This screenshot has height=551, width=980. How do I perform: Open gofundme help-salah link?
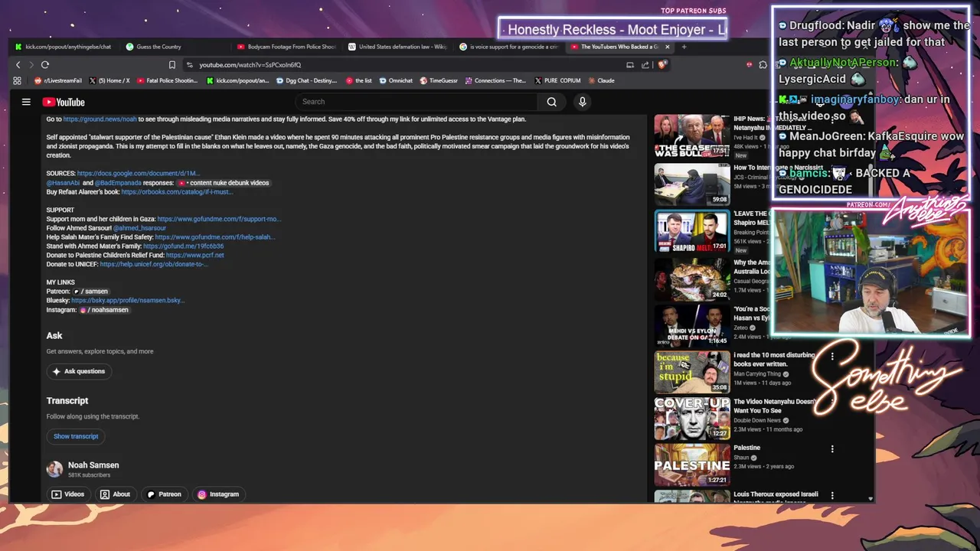215,237
